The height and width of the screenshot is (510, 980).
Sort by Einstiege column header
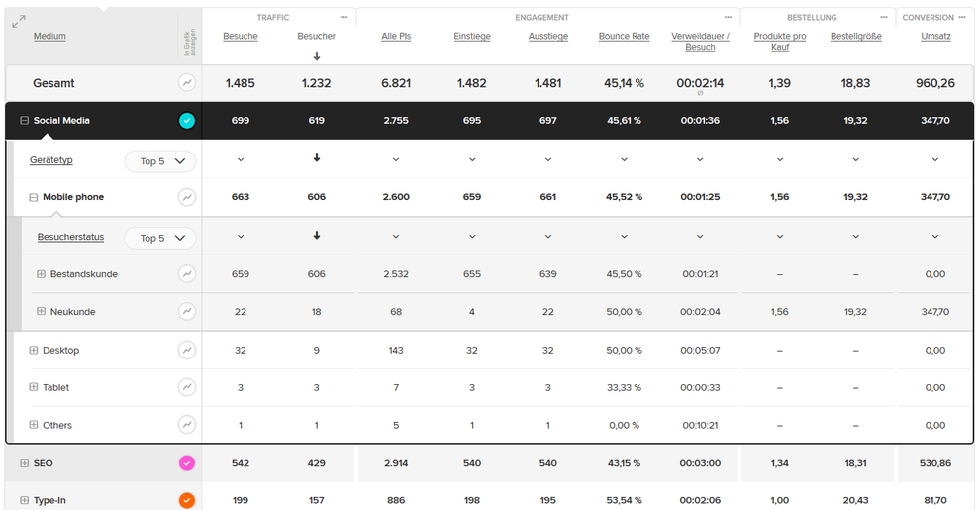tap(472, 37)
